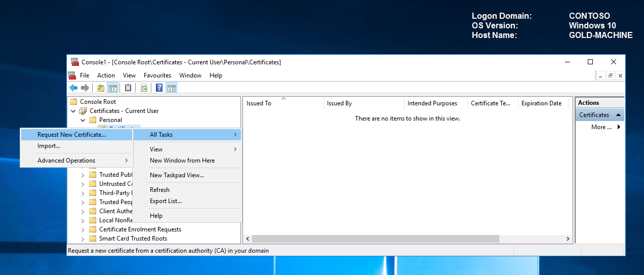The width and height of the screenshot is (644, 275).
Task: Collapse the Personal tree node
Action: [x=83, y=120]
